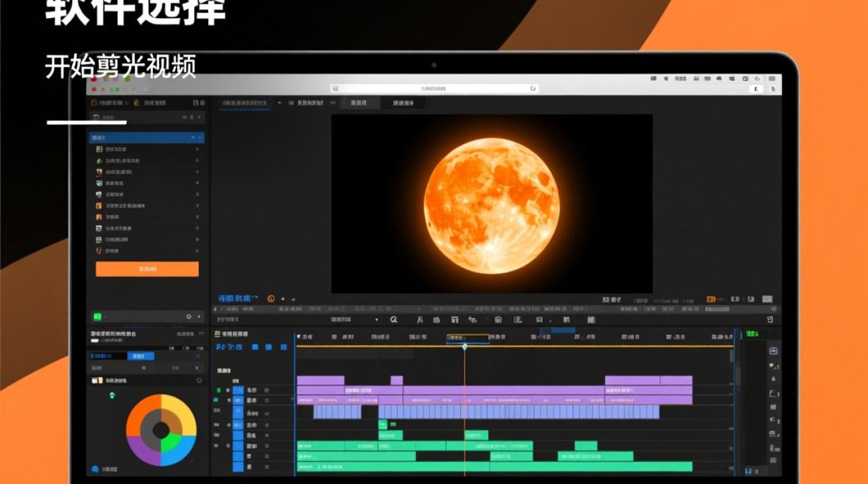Select the blue highlighted row heading the sidebar list
Viewport: 868px width, 484px height.
[147, 137]
